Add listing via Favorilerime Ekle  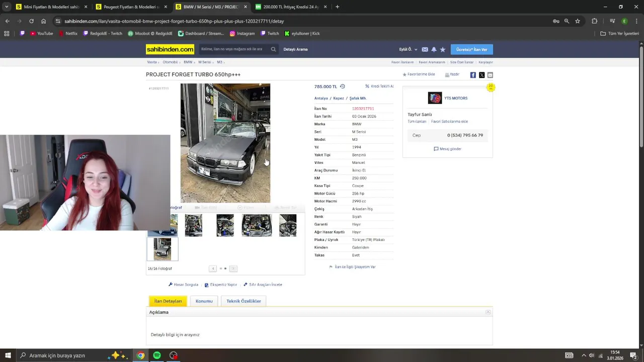tap(419, 74)
